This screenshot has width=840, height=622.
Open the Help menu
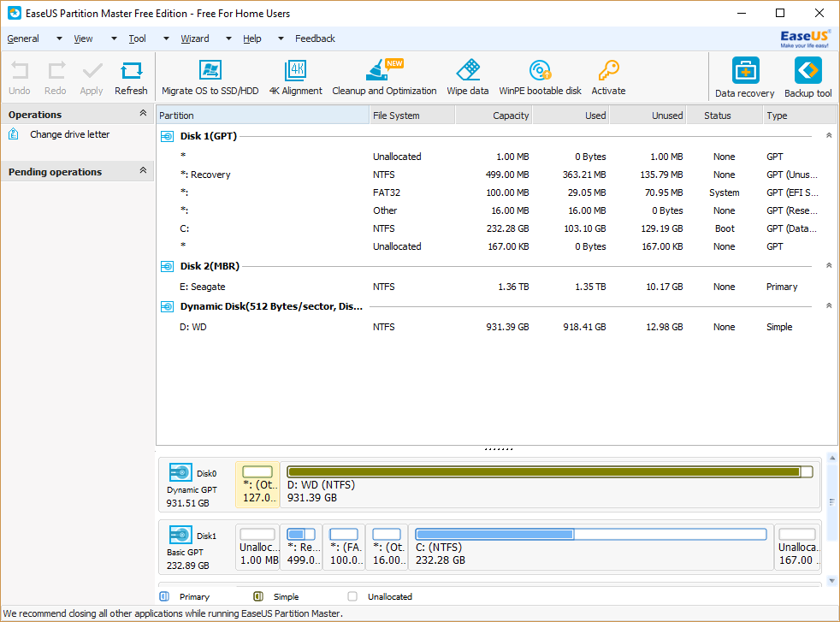point(251,39)
